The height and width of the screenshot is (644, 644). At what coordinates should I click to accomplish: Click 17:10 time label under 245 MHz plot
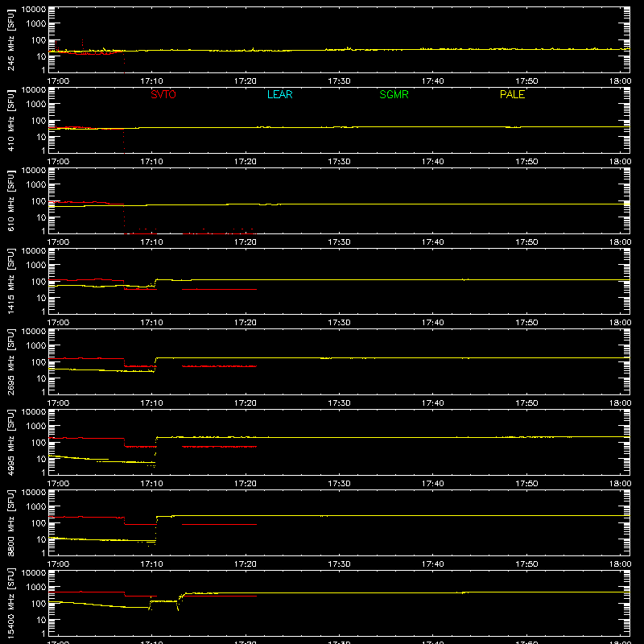coord(151,81)
